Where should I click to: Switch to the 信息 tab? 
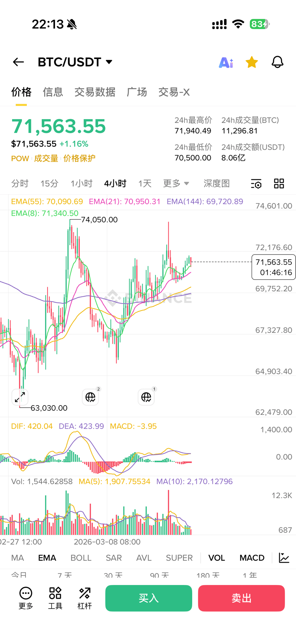tap(53, 92)
